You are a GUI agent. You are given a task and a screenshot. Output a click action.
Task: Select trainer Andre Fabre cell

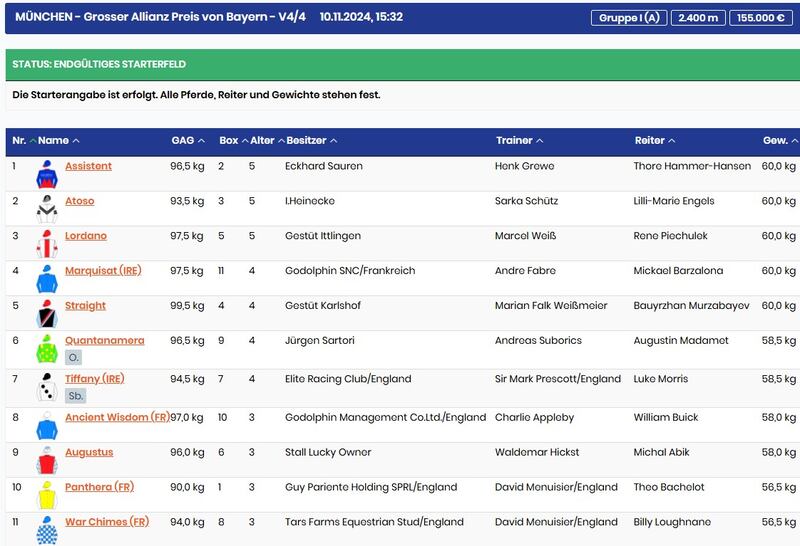(525, 270)
